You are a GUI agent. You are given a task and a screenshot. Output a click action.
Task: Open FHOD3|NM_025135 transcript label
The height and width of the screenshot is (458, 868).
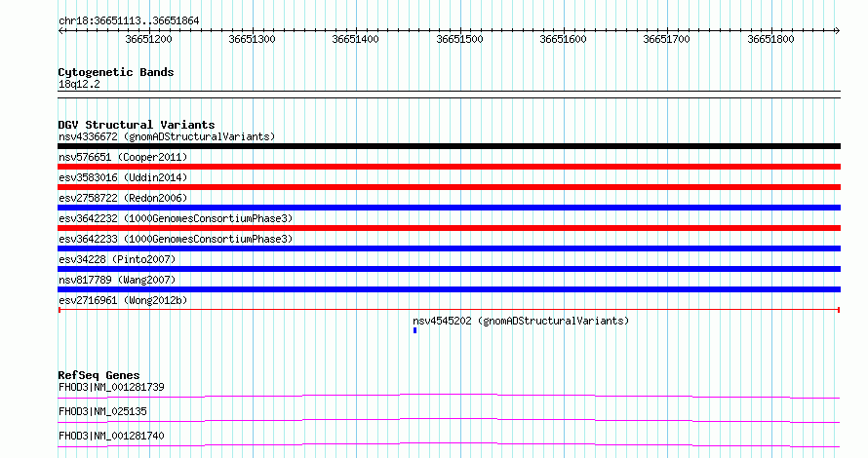coord(102,411)
